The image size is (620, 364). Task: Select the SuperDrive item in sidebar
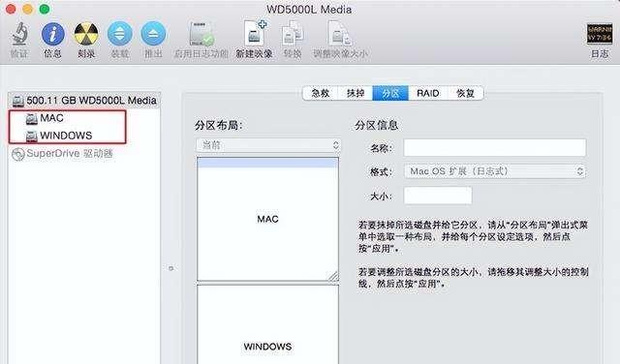pos(62,153)
